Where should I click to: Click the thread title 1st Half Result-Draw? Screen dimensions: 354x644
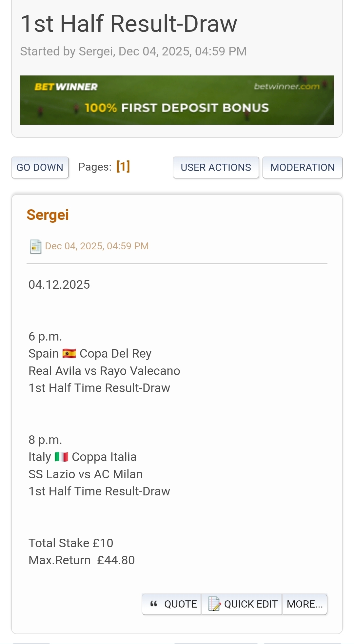tap(129, 24)
